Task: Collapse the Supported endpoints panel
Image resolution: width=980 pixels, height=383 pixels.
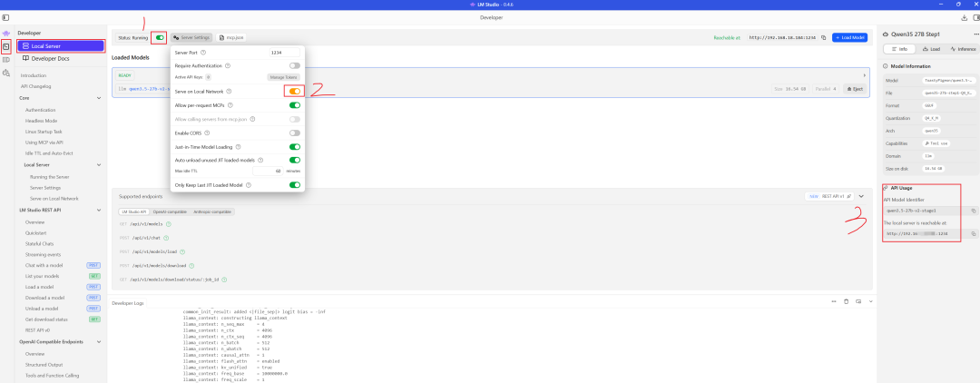Action: [860, 196]
